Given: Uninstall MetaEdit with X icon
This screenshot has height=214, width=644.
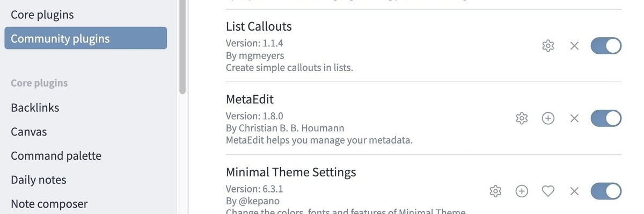Looking at the screenshot, I should click(x=574, y=118).
